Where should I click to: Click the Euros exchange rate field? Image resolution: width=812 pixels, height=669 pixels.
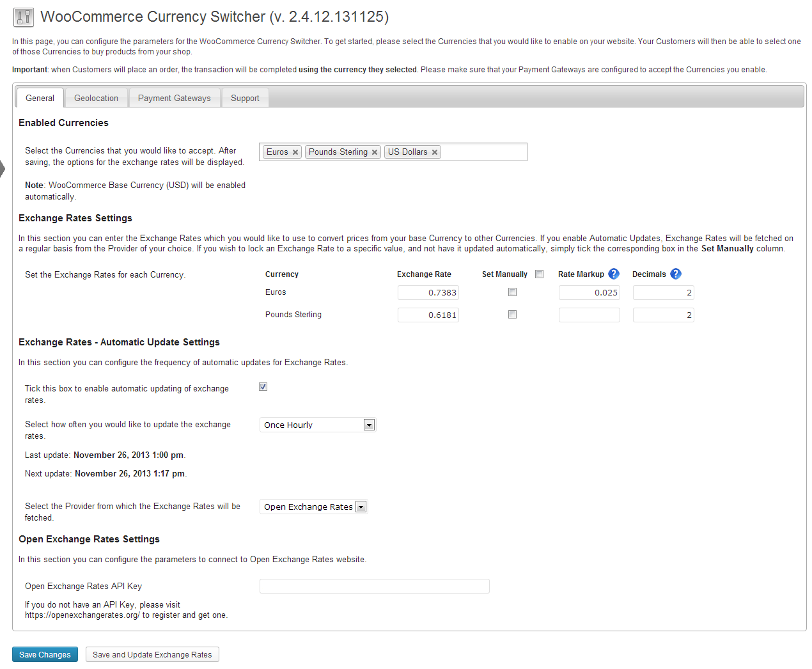pyautogui.click(x=428, y=293)
